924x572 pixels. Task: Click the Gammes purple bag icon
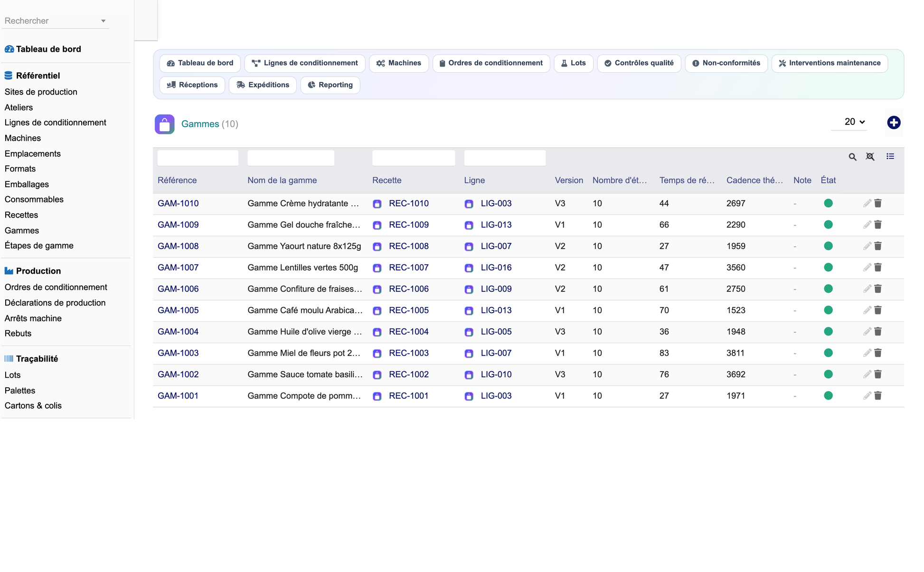point(164,124)
